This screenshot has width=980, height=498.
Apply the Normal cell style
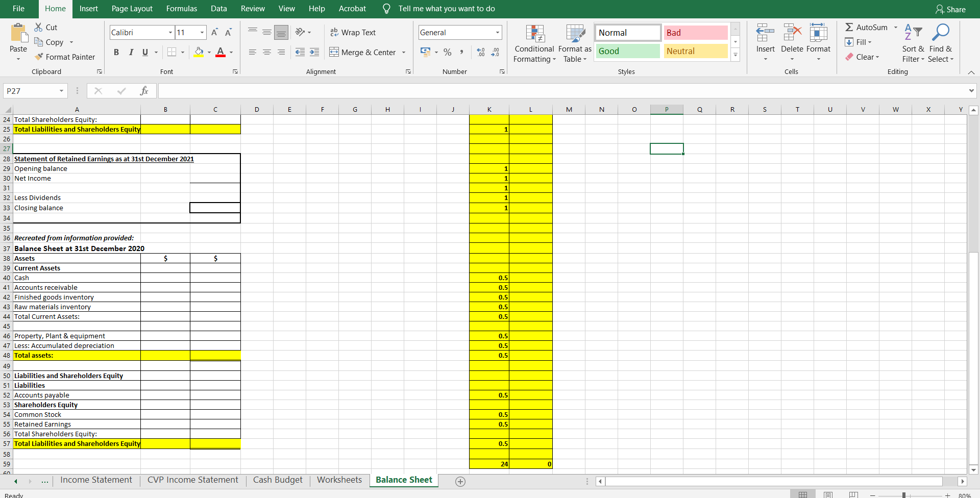[x=628, y=33]
